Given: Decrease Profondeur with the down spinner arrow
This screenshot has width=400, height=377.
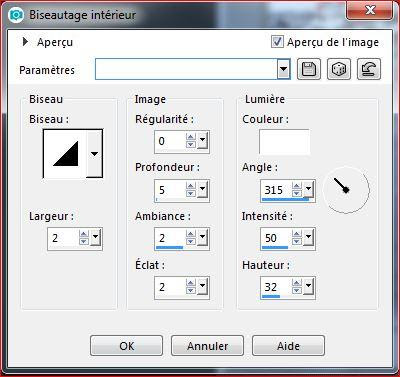Looking at the screenshot, I should pyautogui.click(x=191, y=194).
